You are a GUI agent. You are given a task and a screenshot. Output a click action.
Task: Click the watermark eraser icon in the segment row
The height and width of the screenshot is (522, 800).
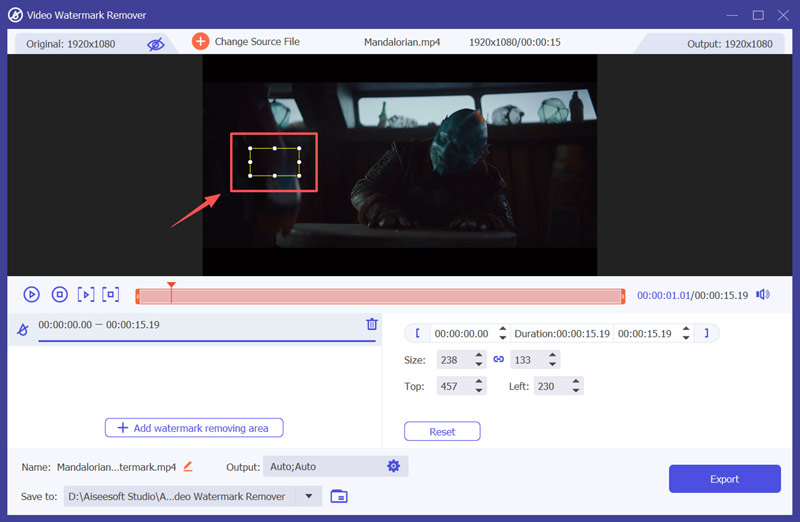click(x=22, y=330)
